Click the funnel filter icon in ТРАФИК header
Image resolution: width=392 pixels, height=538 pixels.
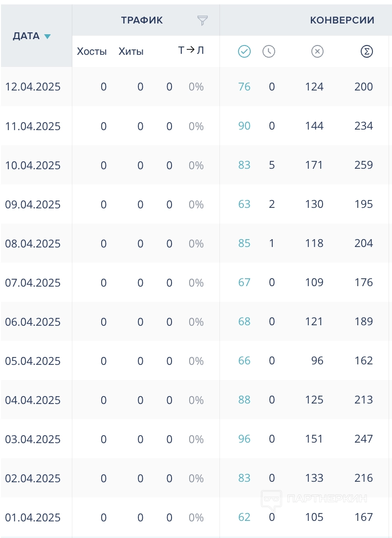coord(202,21)
